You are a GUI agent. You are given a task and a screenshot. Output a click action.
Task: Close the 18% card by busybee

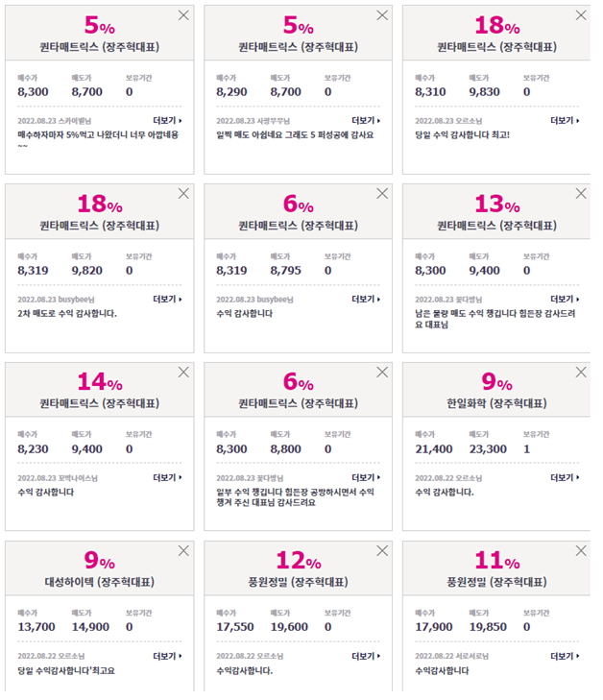coord(183,193)
